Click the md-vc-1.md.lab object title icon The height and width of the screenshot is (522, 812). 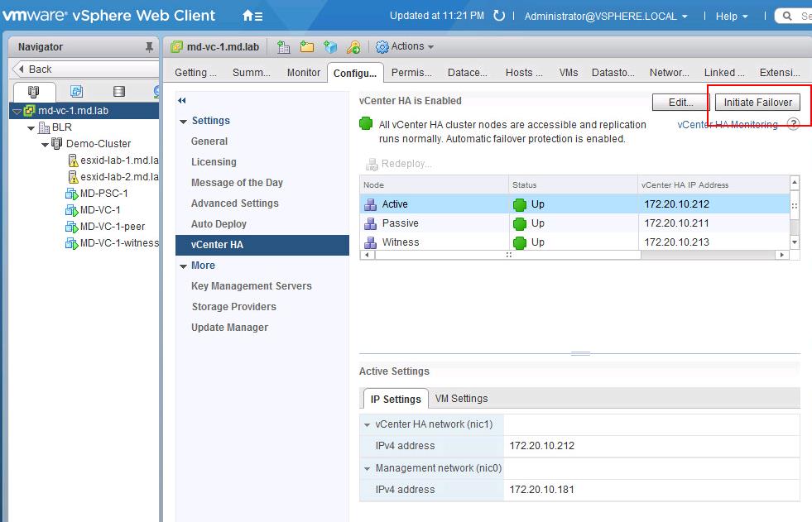(177, 47)
